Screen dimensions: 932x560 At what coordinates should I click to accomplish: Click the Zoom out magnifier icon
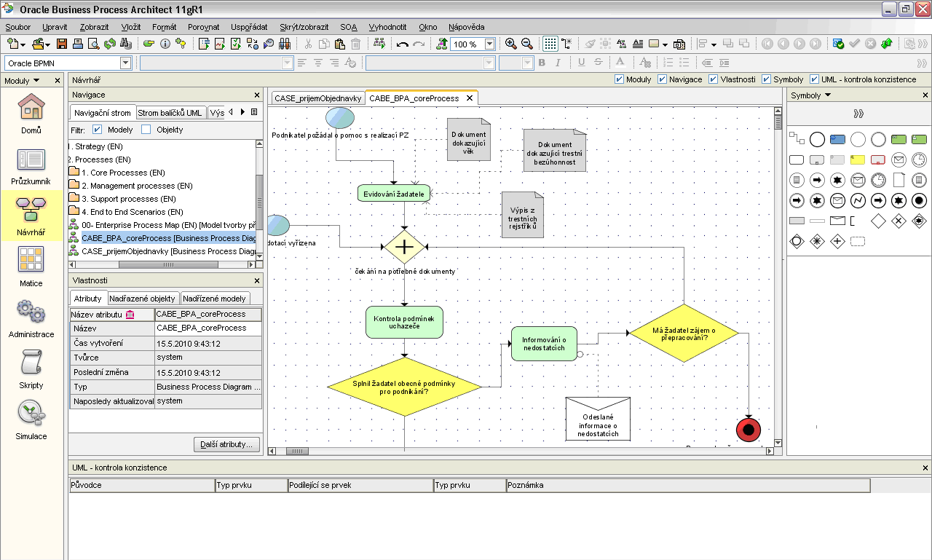pyautogui.click(x=527, y=44)
